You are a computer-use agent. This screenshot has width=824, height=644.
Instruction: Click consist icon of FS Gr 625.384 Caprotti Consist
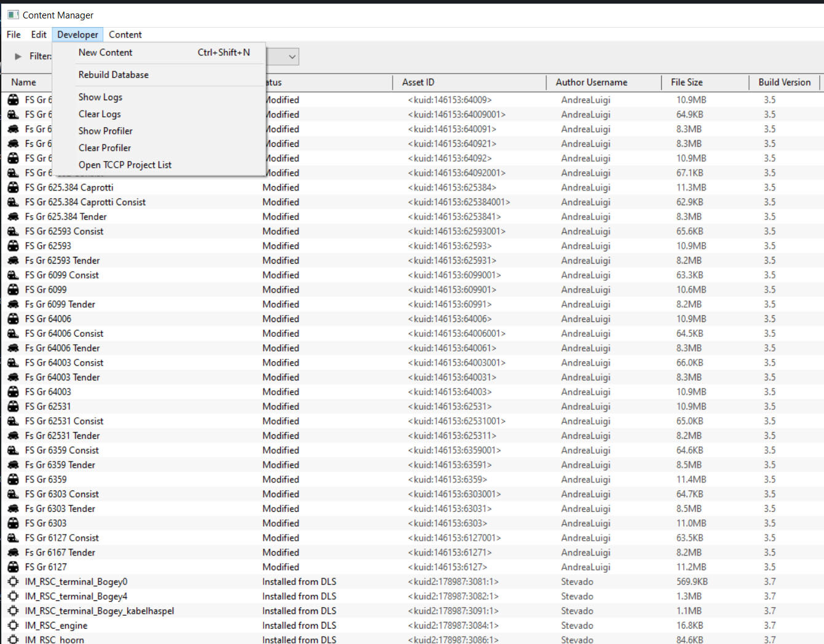13,202
